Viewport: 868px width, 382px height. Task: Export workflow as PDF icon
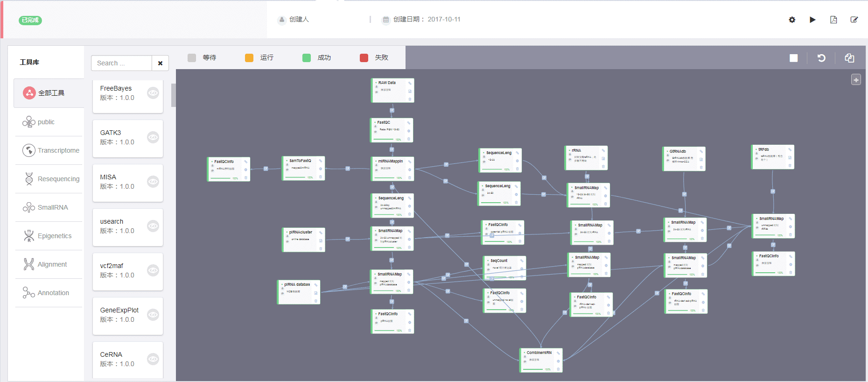833,20
